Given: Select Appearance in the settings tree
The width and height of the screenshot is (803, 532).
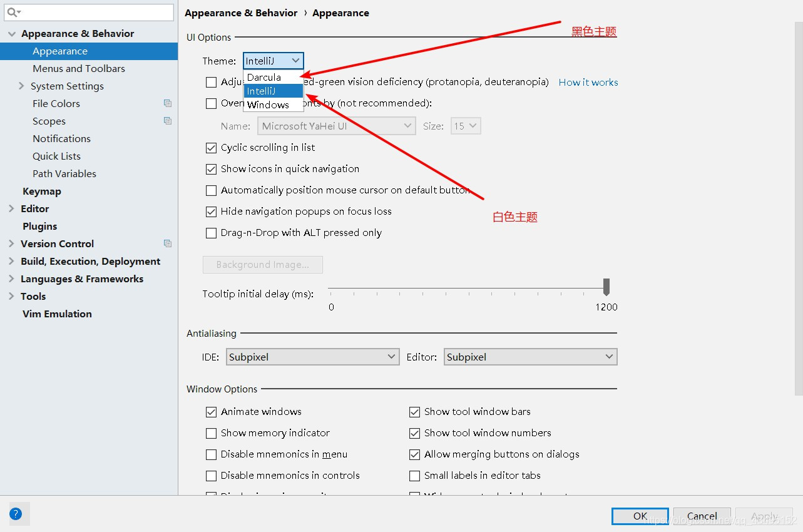Looking at the screenshot, I should [89, 51].
